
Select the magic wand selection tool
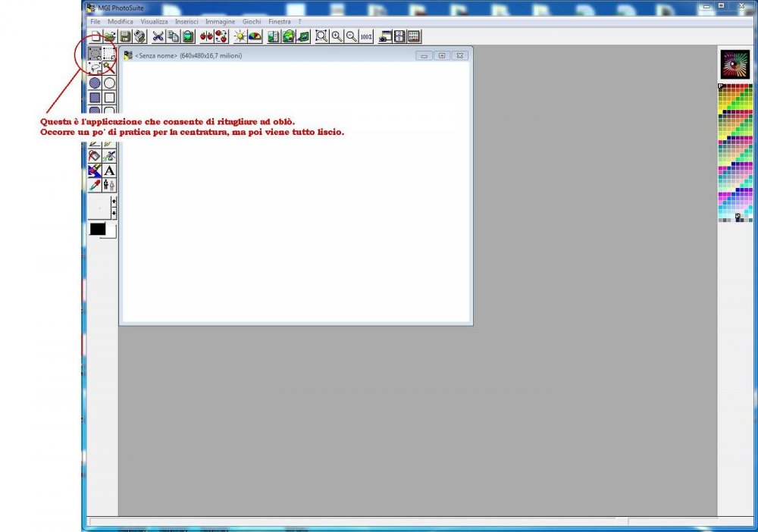(x=109, y=68)
